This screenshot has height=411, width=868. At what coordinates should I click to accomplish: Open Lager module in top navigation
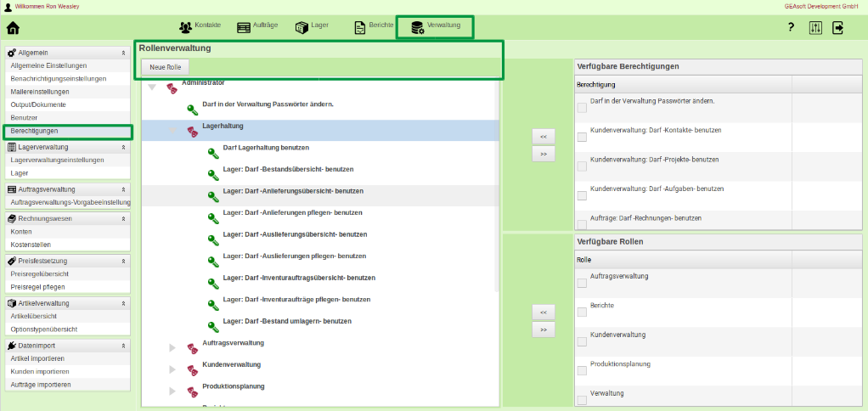(x=312, y=26)
